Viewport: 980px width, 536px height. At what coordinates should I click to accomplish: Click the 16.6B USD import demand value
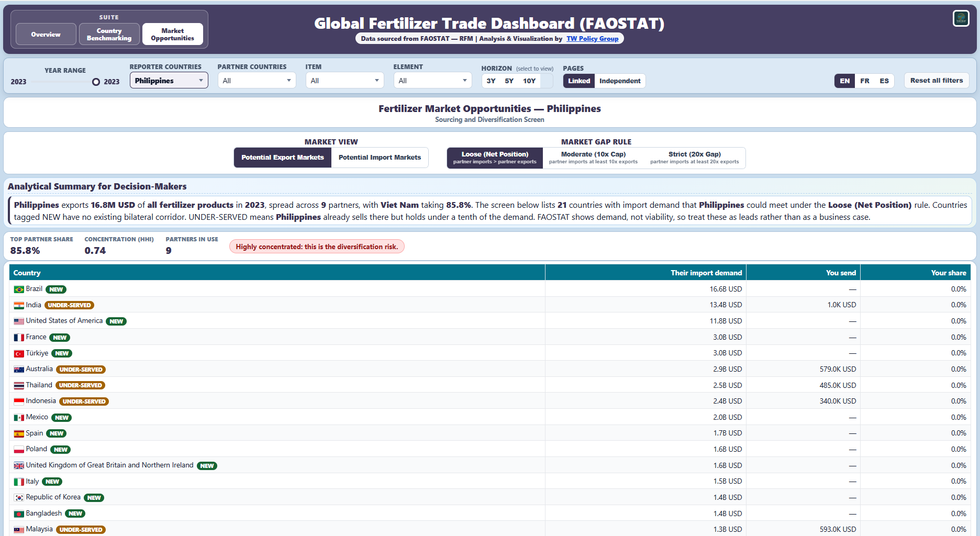click(x=726, y=289)
